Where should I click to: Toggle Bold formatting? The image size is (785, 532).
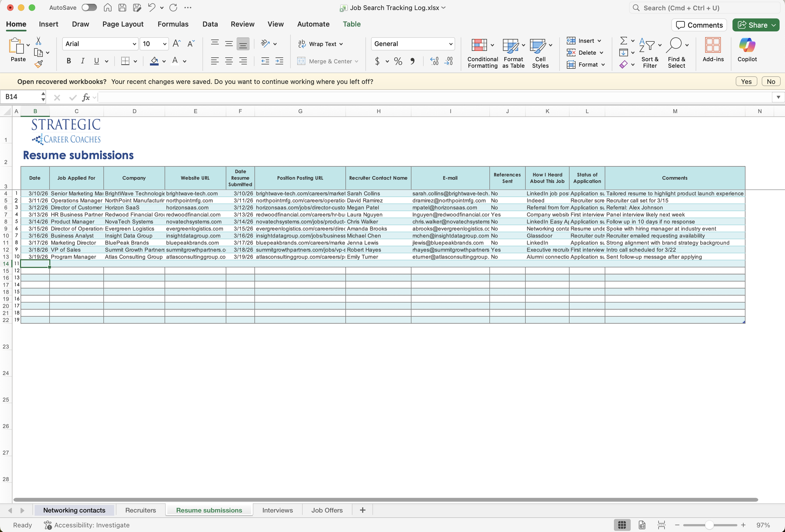pos(68,61)
